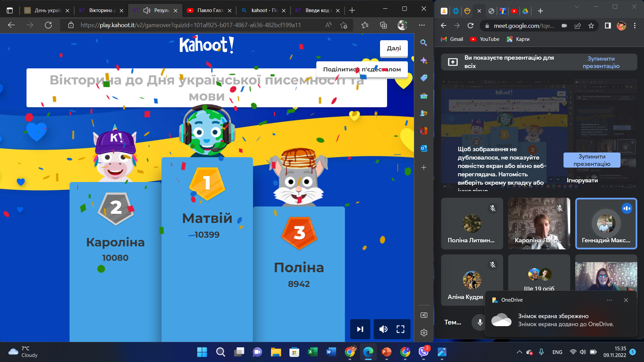Switch to Вікторина browser tab

point(100,10)
